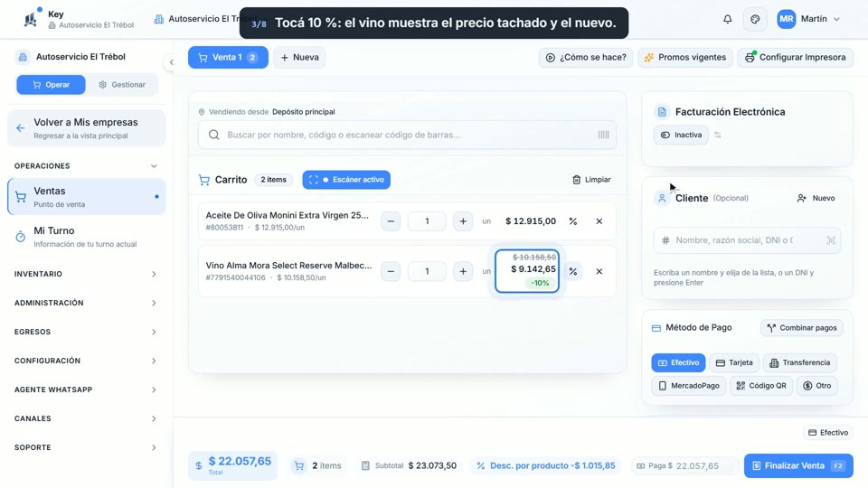Select Otro payment method
This screenshot has width=868, height=488.
click(817, 386)
